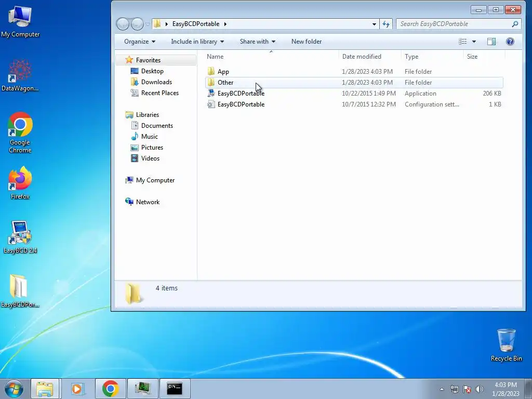Open the Include in library menu
Image resolution: width=532 pixels, height=399 pixels.
click(x=197, y=42)
